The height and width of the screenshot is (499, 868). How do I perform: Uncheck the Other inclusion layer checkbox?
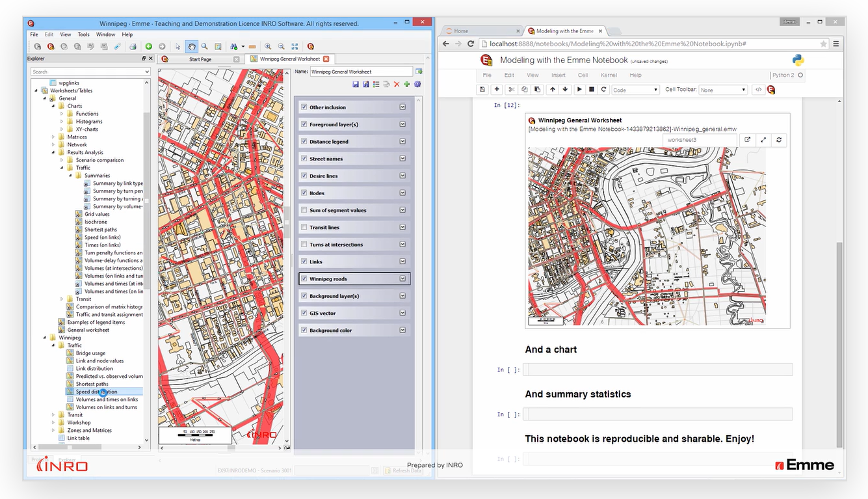tap(304, 107)
